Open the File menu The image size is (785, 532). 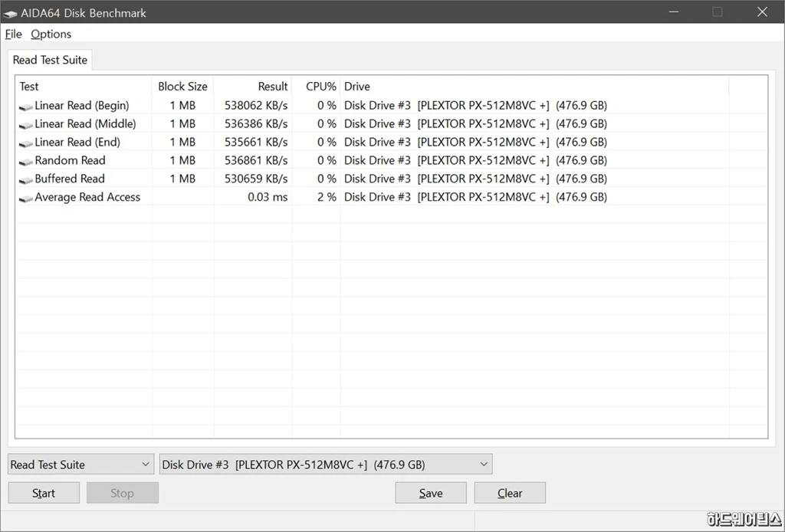[14, 34]
